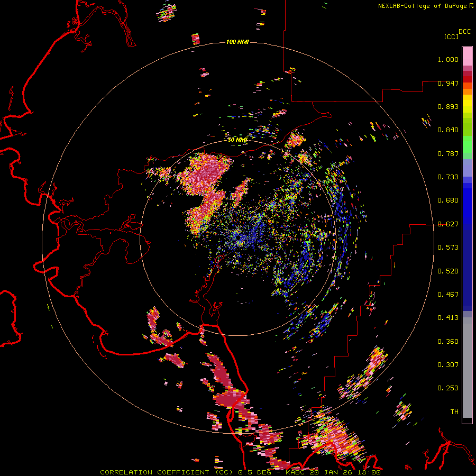476x476 pixels.
Task: Select the 0.733 scale value
Action: 448,177
